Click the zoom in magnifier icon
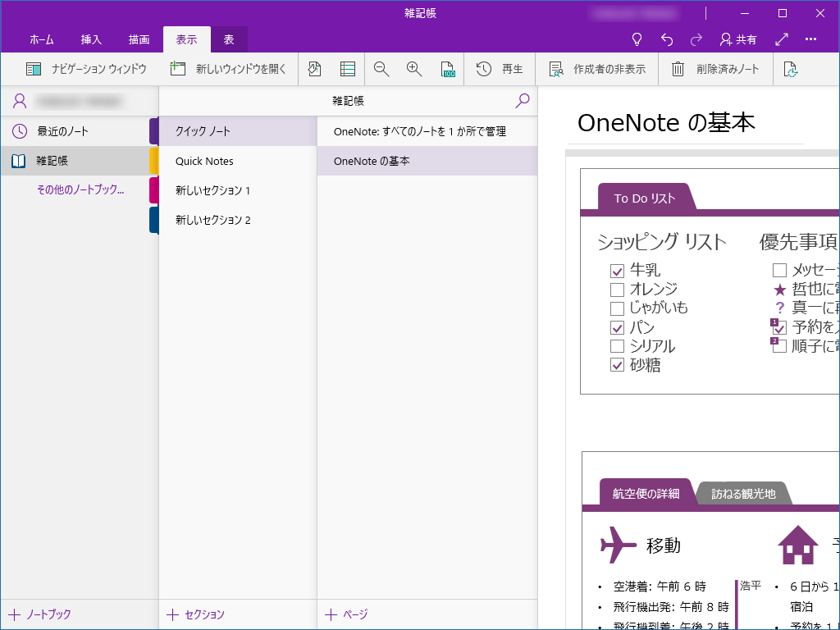The image size is (840, 630). pyautogui.click(x=414, y=69)
